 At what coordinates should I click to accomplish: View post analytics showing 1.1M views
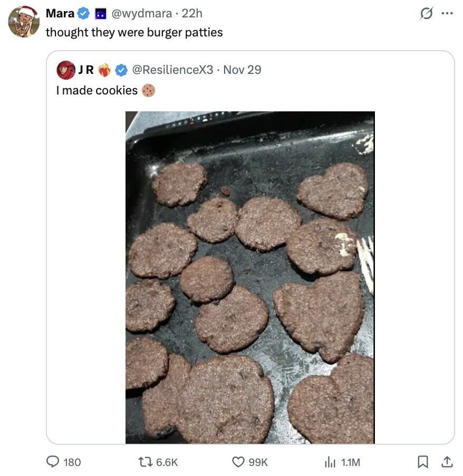(x=330, y=462)
